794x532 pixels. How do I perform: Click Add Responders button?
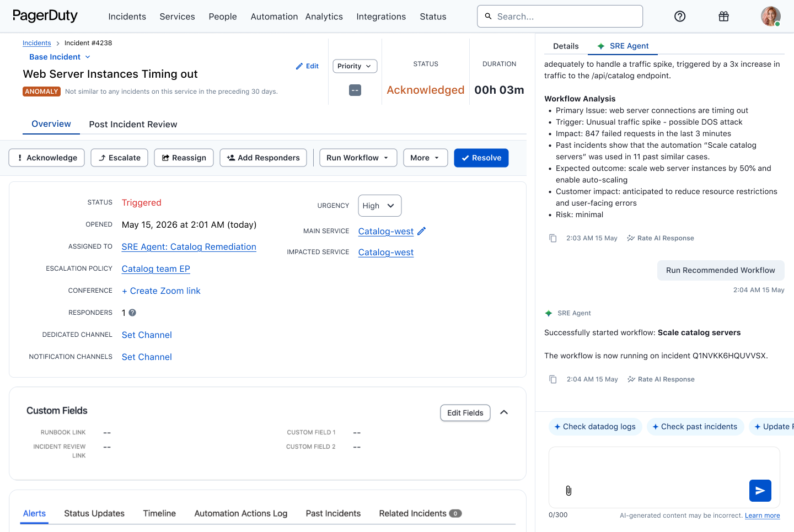coord(263,158)
